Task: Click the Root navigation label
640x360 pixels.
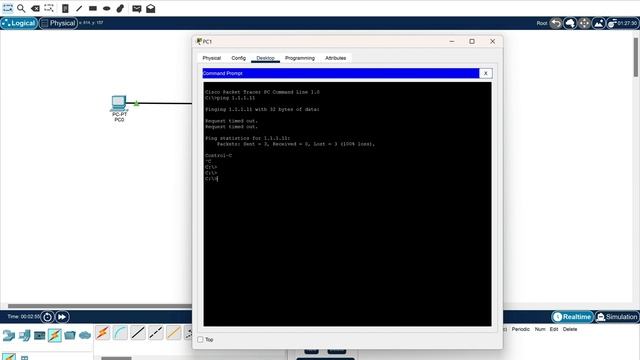Action: click(x=542, y=23)
